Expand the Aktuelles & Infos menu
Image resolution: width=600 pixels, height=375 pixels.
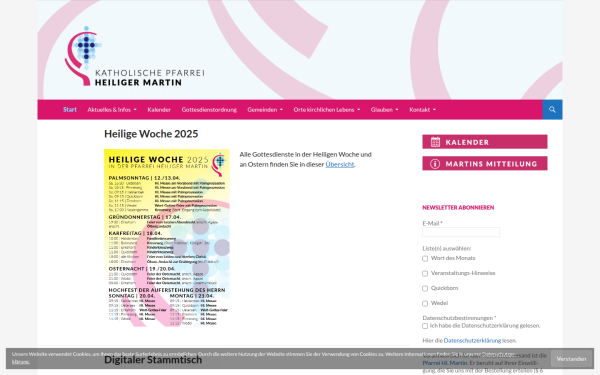coord(112,110)
